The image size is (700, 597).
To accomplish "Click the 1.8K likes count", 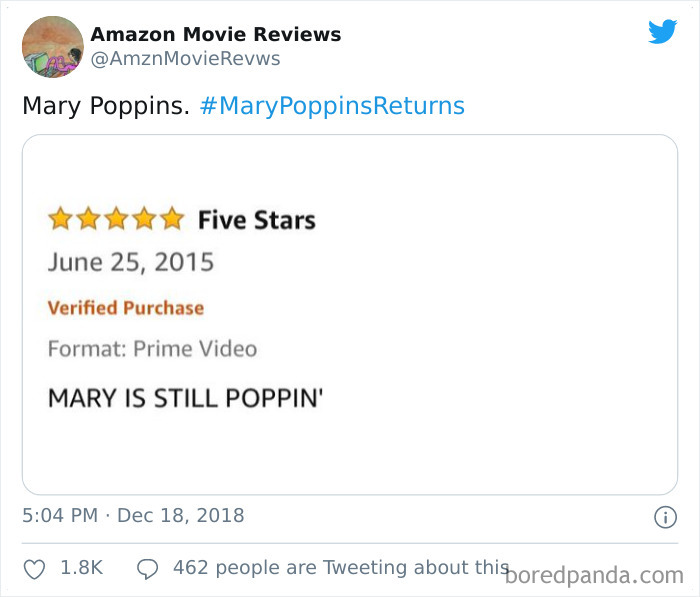I will click(82, 568).
